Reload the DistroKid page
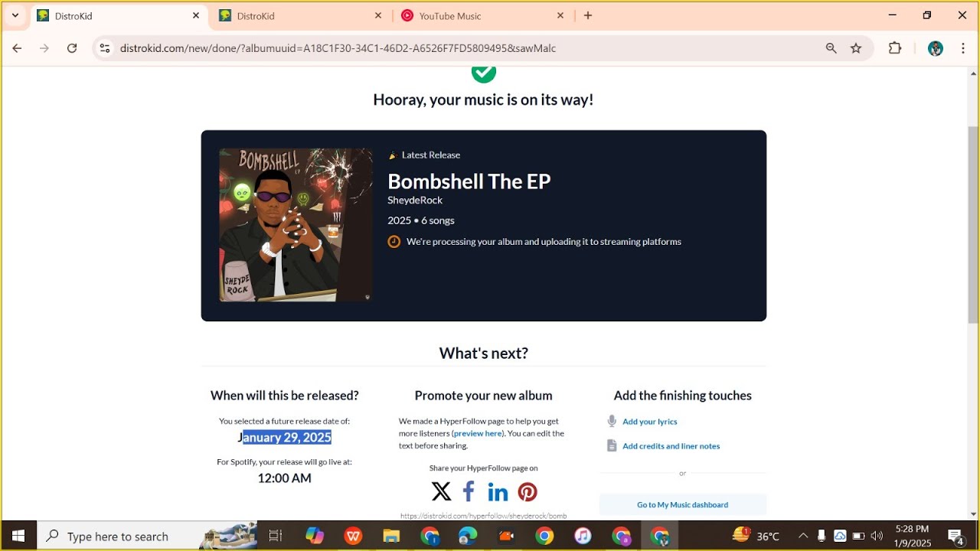This screenshot has height=551, width=980. tap(72, 48)
